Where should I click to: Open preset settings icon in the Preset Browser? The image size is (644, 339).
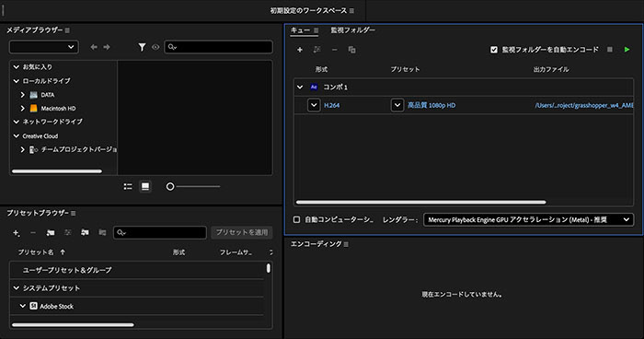tap(68, 232)
